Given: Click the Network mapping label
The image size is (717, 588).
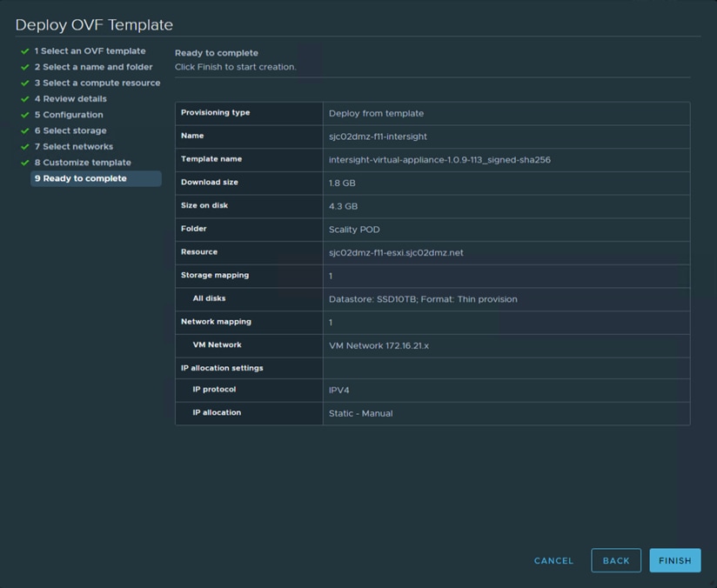Looking at the screenshot, I should click(216, 322).
